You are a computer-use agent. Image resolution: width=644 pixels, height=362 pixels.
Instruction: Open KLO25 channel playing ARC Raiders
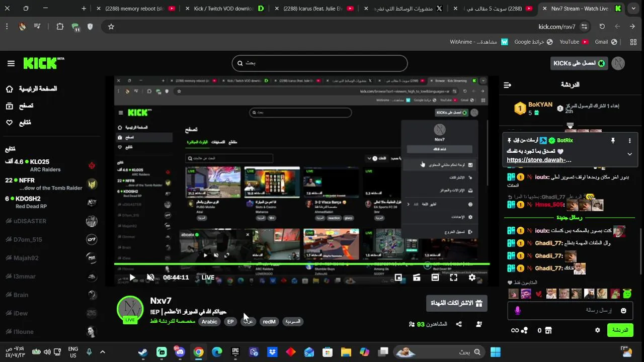[50, 165]
